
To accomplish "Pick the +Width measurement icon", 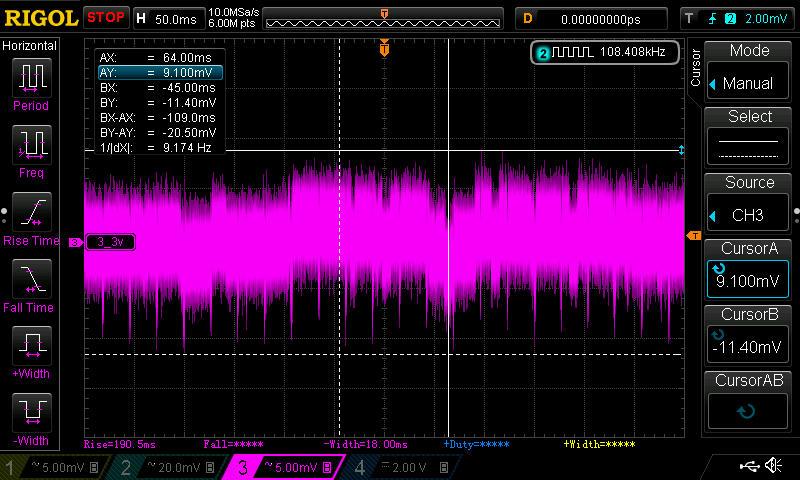I will coord(31,346).
